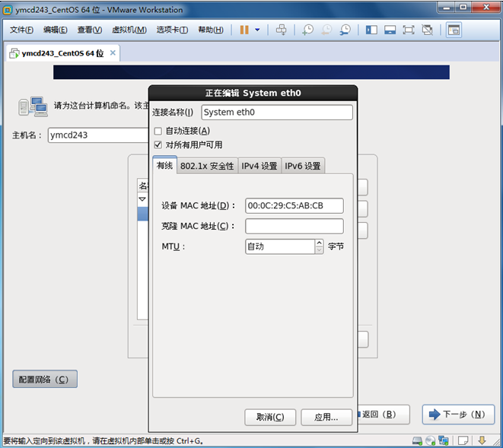Pause the virtual machine with the orange pause icon
This screenshot has width=503, height=448.
click(244, 30)
